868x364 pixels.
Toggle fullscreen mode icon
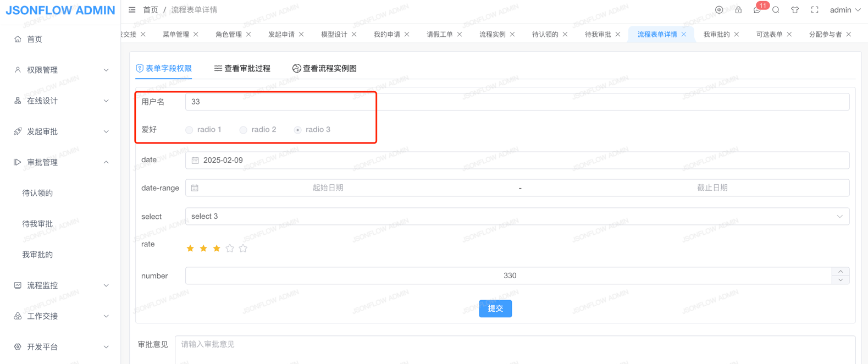click(x=815, y=10)
